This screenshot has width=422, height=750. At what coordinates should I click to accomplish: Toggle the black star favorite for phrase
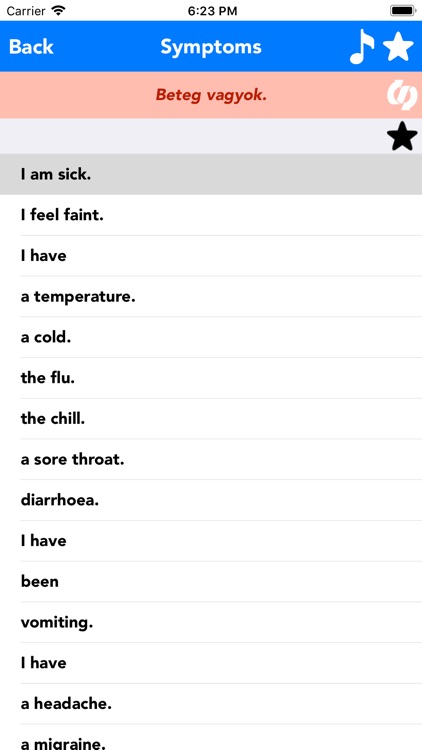pos(402,136)
